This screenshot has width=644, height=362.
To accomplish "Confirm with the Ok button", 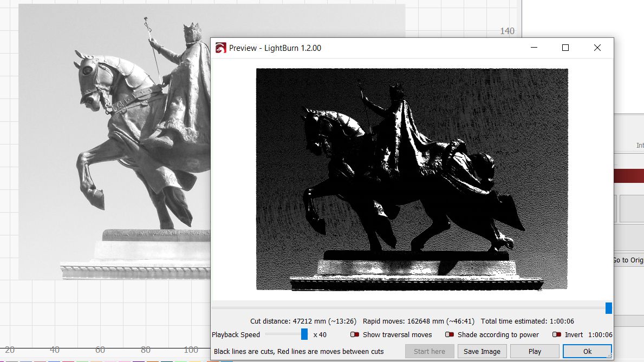I will click(x=587, y=351).
